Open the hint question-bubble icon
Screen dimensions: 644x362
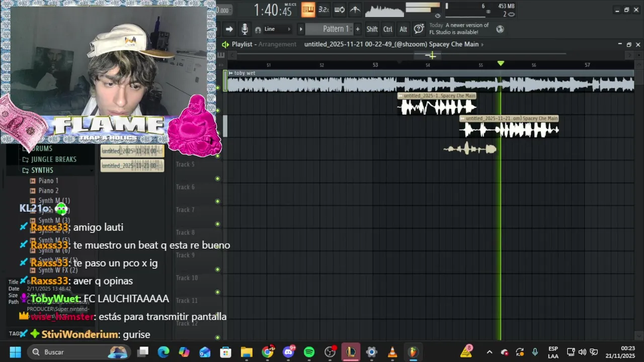[x=419, y=29]
